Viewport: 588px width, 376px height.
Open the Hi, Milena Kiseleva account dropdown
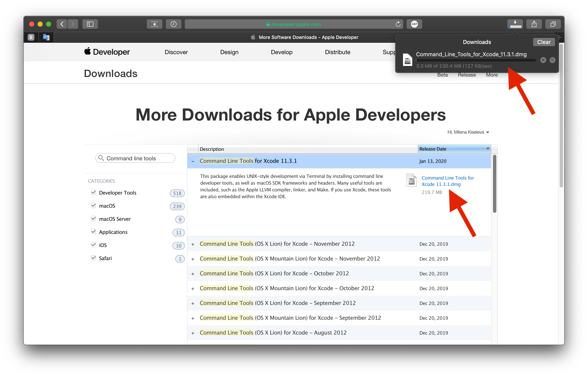tap(468, 132)
